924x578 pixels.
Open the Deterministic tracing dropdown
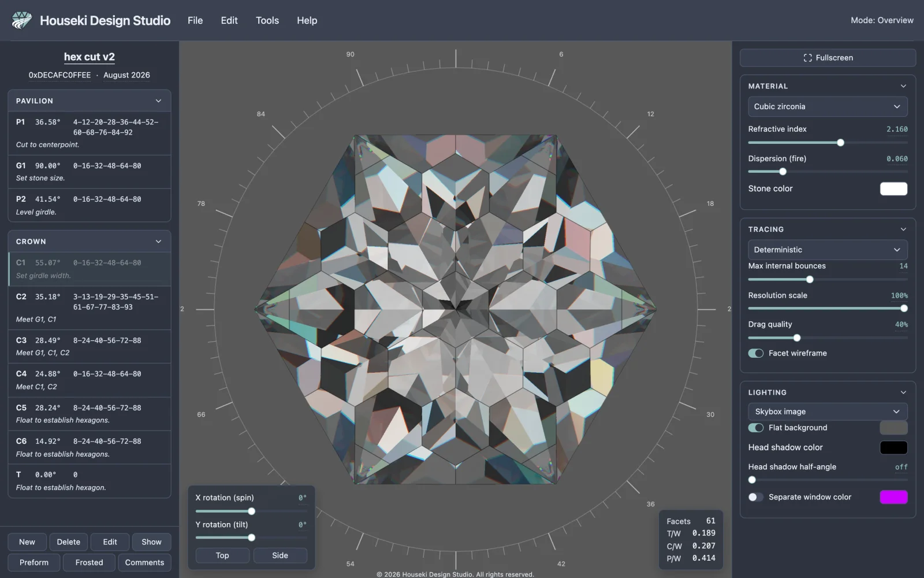point(828,250)
